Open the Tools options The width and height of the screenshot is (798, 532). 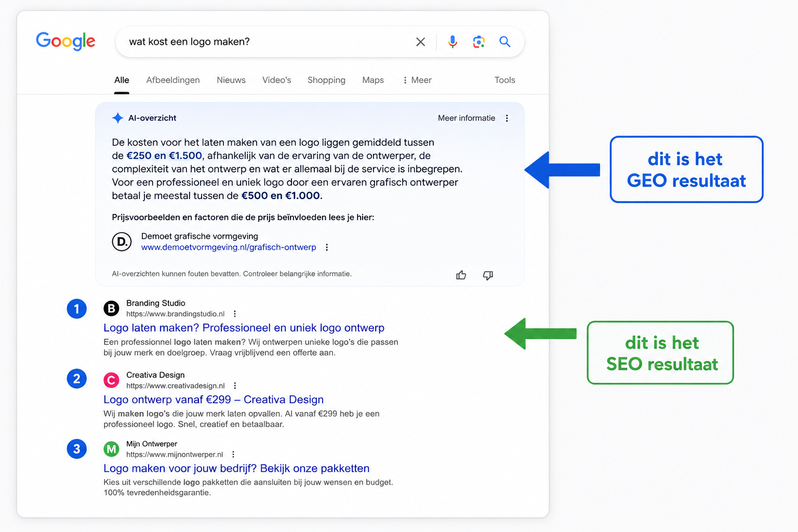click(x=504, y=80)
